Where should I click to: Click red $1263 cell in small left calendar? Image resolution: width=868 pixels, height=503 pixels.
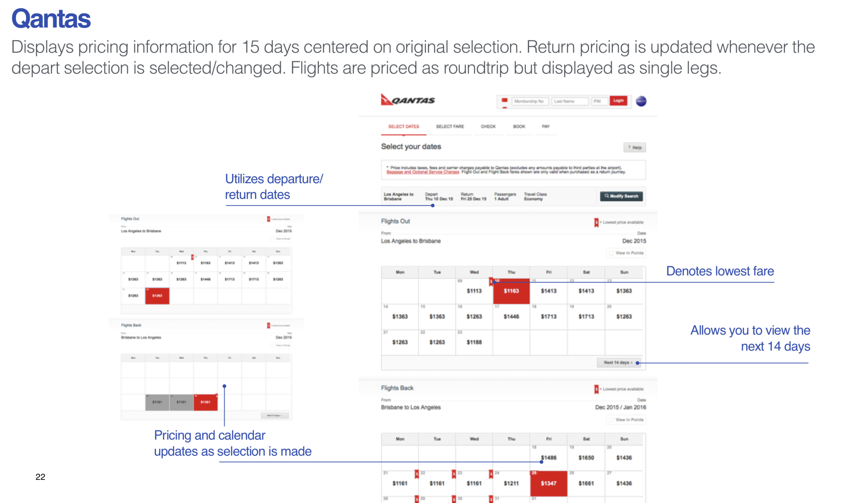click(157, 296)
